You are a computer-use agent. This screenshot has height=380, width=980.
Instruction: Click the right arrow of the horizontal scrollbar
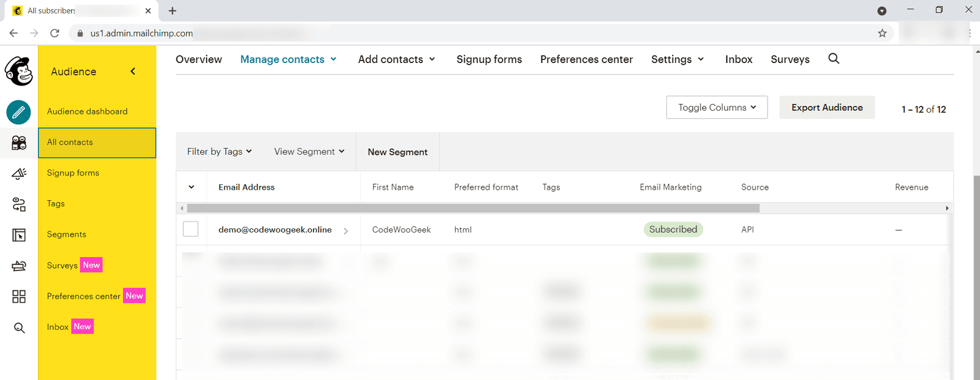(x=948, y=209)
